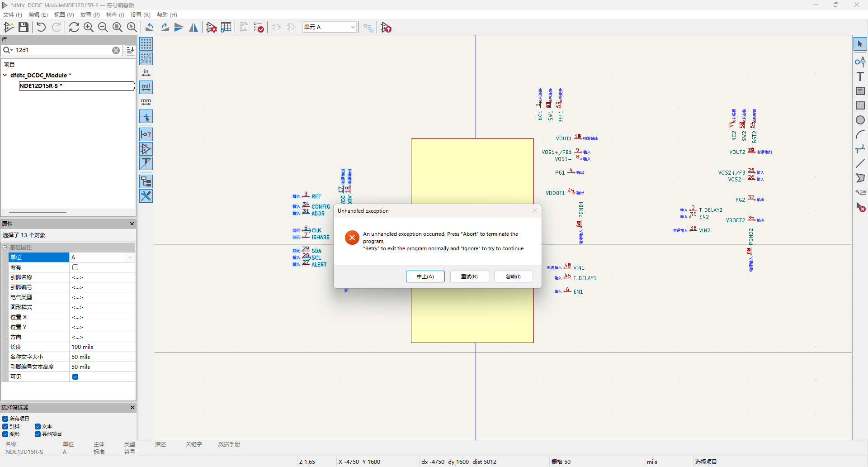Close the 属性 properties panel
868x467 pixels.
pos(132,224)
